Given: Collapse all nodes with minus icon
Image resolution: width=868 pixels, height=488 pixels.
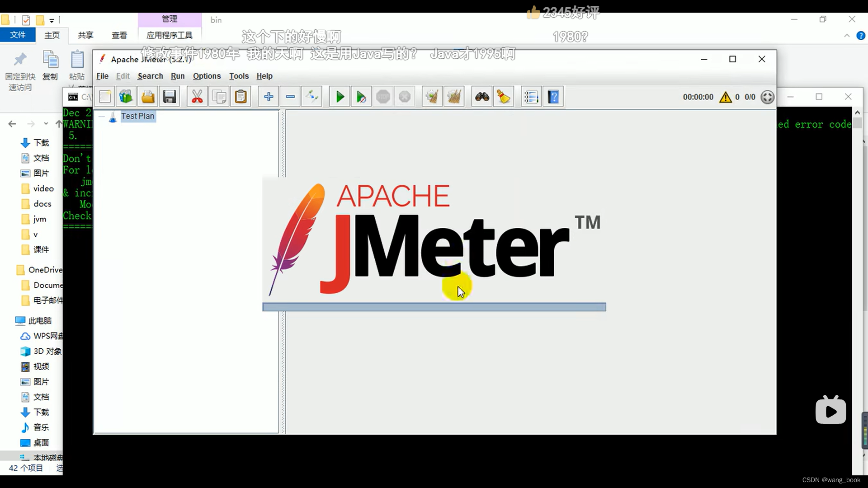Looking at the screenshot, I should (x=290, y=97).
